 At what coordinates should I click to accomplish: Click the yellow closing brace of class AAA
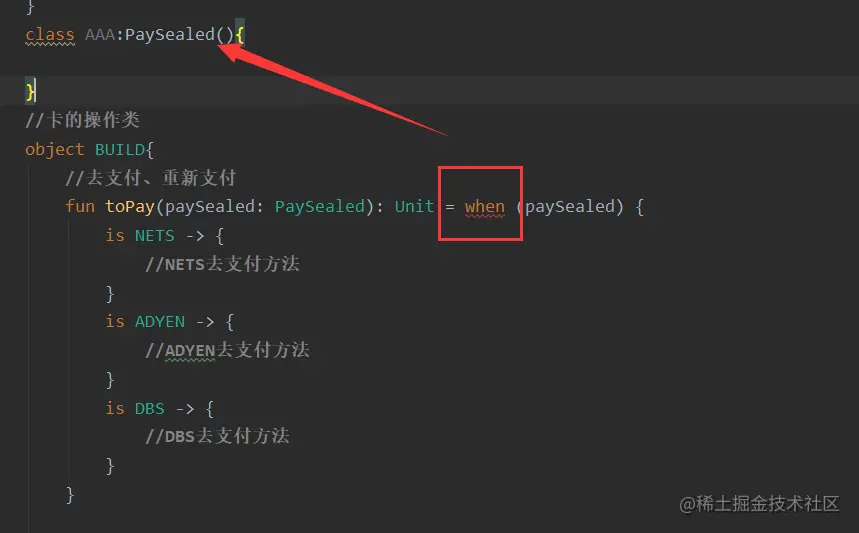pyautogui.click(x=30, y=90)
